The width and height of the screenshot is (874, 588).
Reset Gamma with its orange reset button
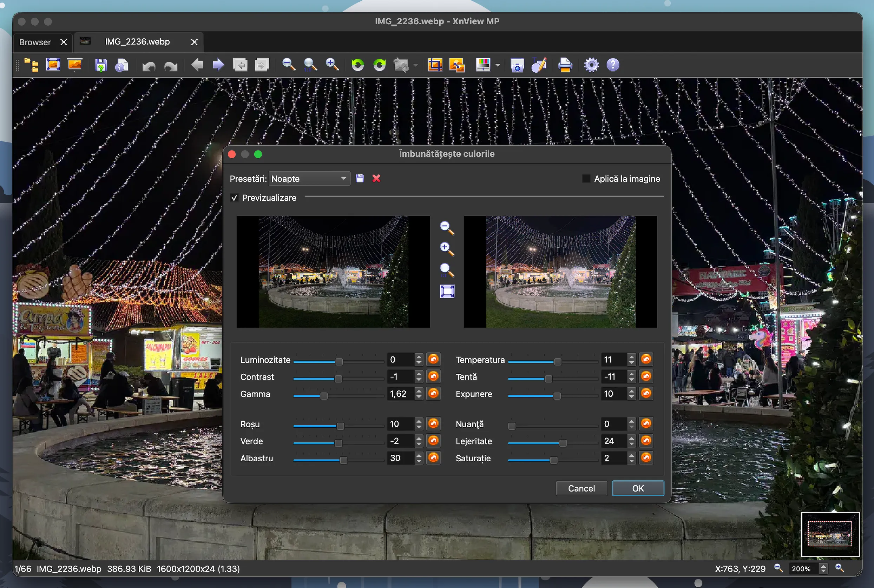[433, 393]
